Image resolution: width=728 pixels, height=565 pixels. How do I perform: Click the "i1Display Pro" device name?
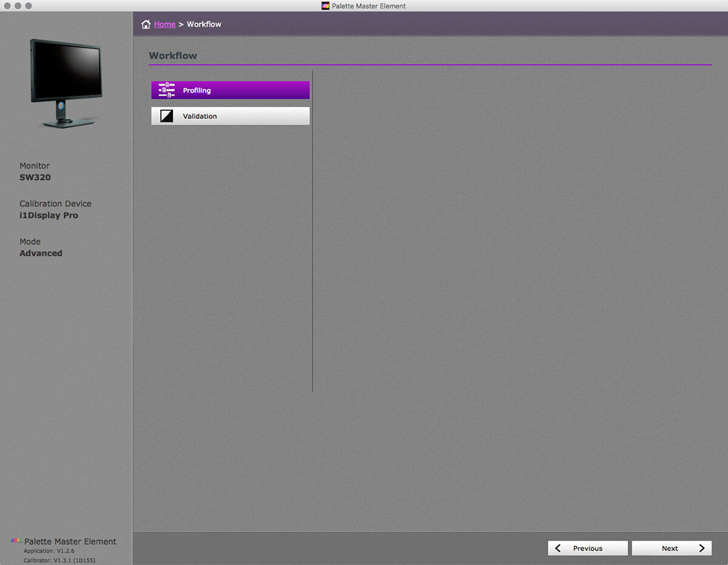pos(49,215)
